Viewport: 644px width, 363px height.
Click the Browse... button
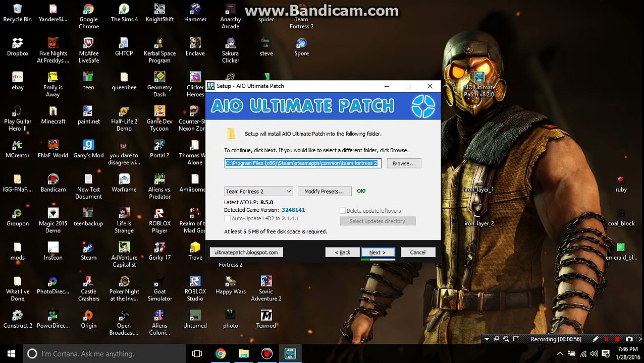click(x=403, y=163)
